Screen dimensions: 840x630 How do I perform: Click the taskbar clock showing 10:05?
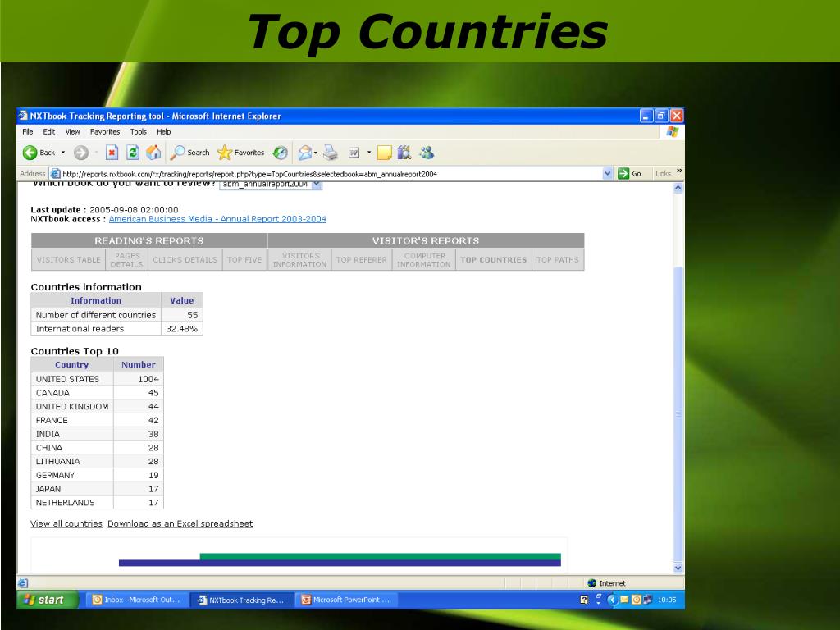point(666,600)
